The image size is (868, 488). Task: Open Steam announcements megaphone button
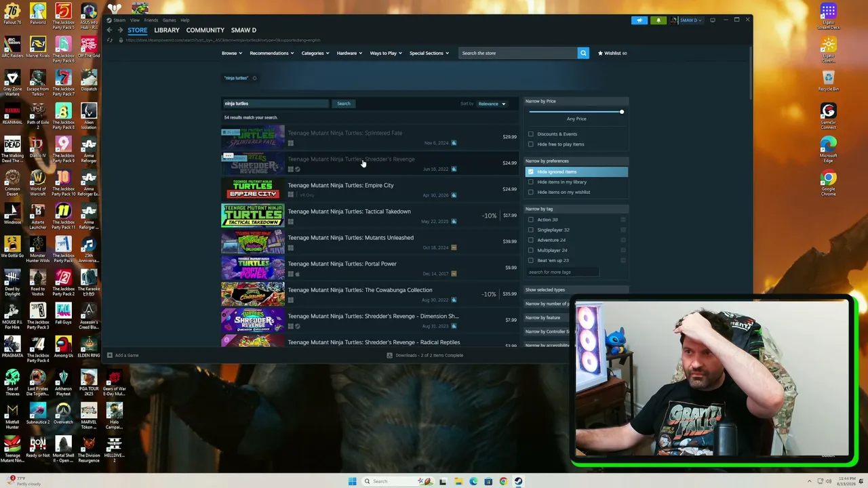(639, 20)
